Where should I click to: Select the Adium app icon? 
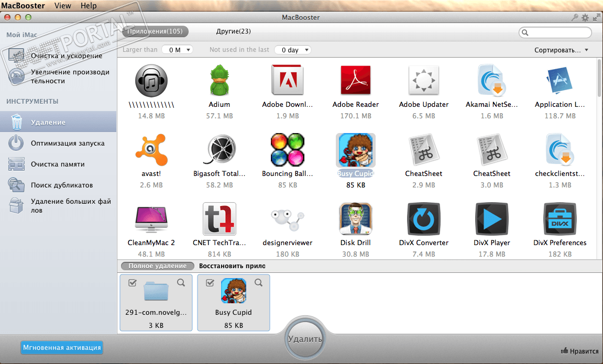point(219,80)
